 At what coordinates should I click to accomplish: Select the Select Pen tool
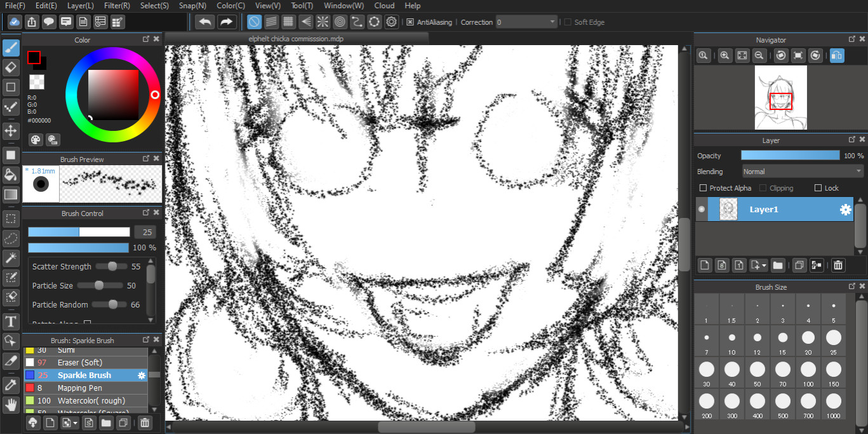coord(11,277)
